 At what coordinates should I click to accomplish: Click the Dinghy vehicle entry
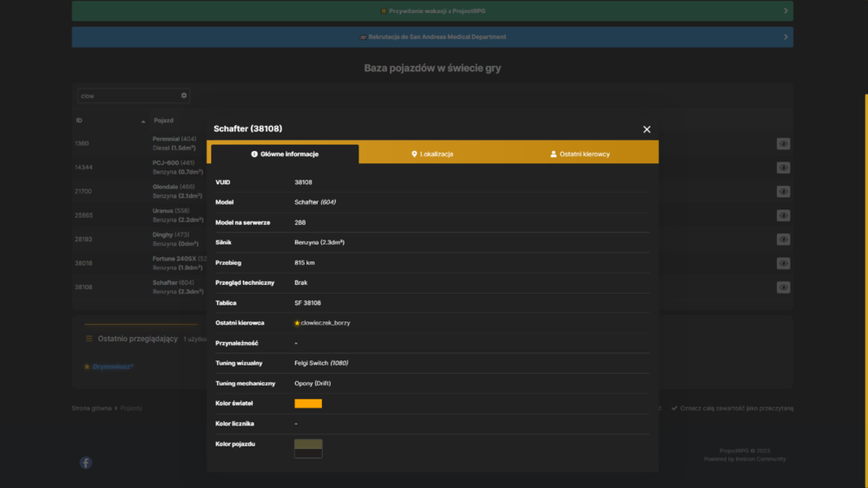point(170,234)
